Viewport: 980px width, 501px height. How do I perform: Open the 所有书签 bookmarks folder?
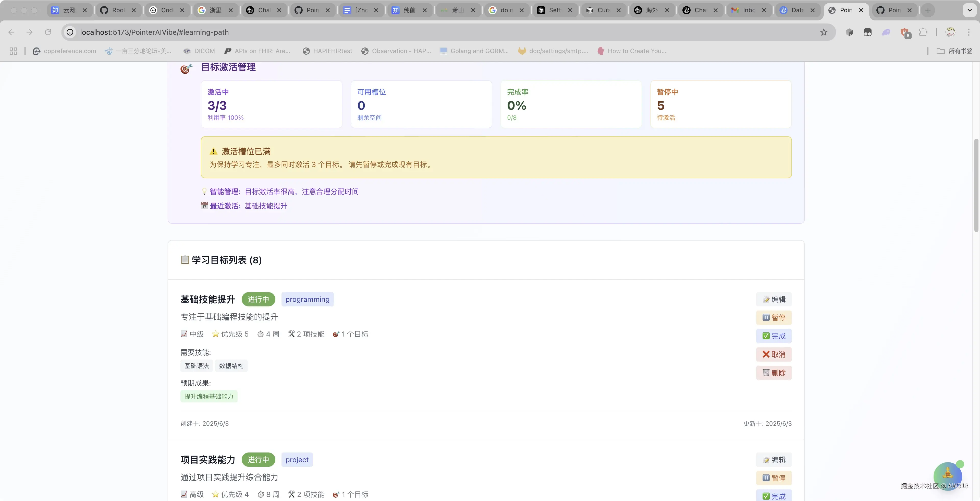click(x=954, y=51)
